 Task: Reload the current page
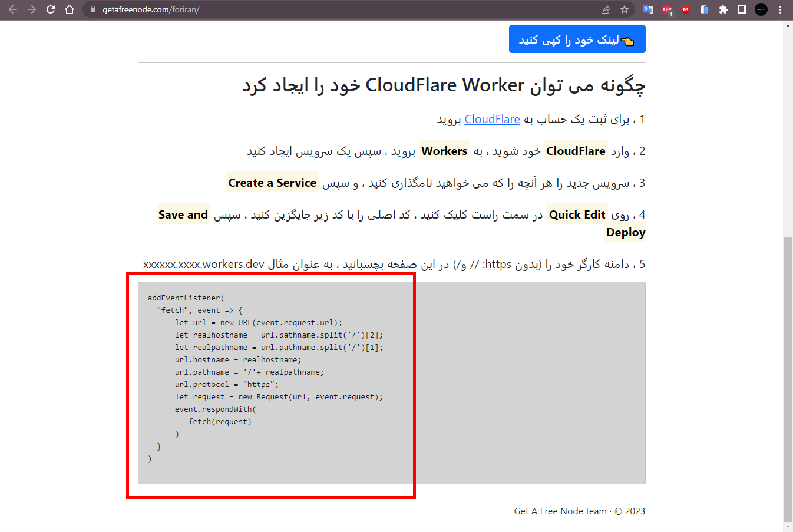click(x=51, y=9)
